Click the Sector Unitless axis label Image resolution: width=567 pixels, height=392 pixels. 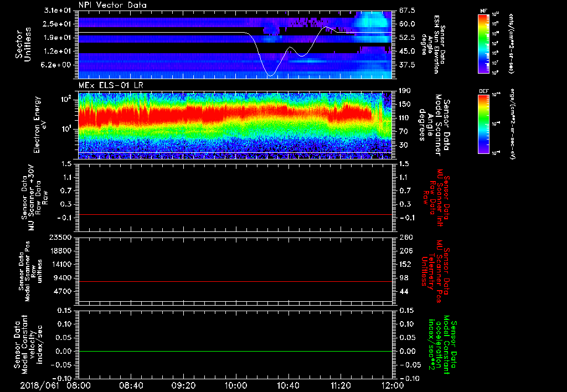click(23, 44)
